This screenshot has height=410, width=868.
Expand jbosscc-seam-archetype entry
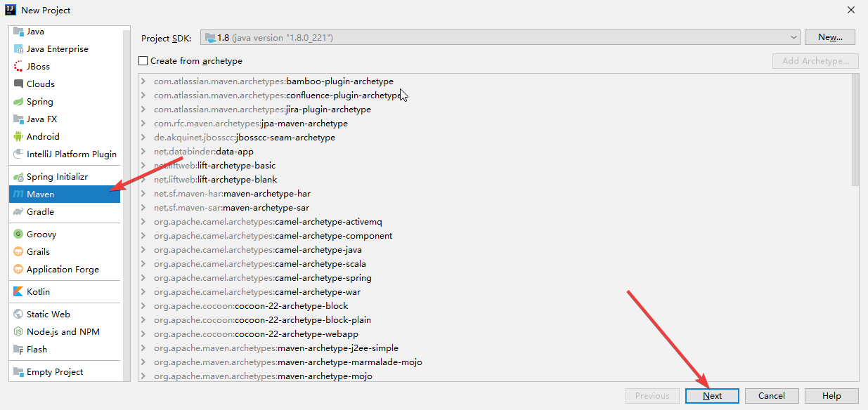coord(143,138)
